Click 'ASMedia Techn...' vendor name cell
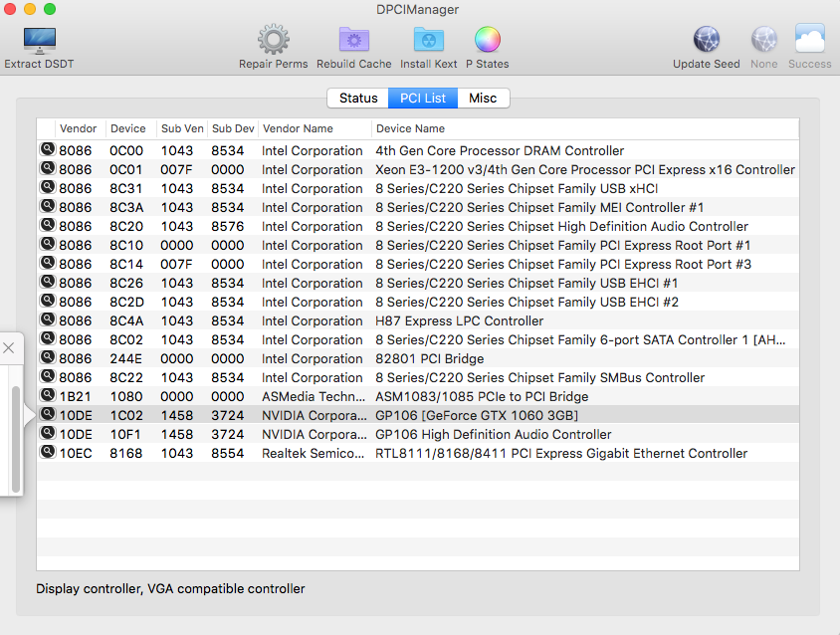Screen dimensions: 840x635 point(313,396)
